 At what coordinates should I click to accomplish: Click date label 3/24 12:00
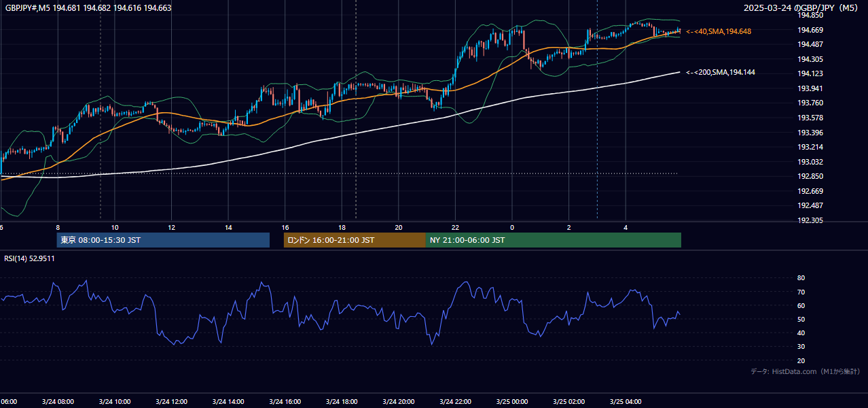(171, 402)
